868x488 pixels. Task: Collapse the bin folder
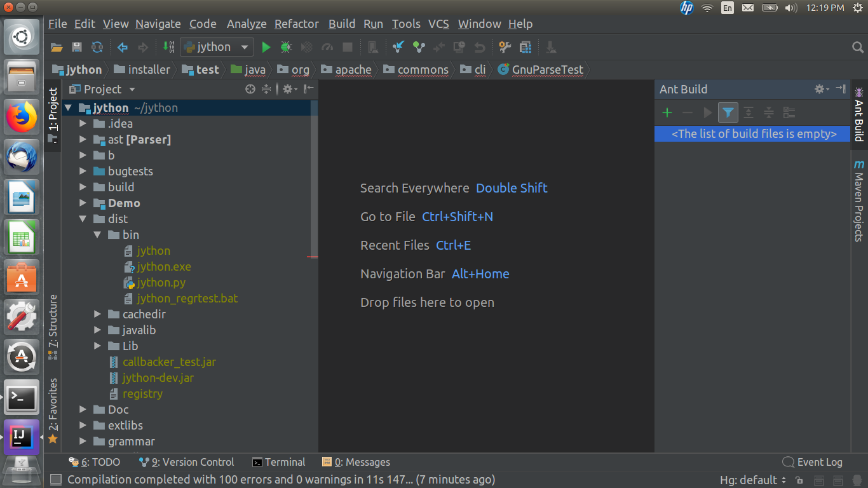click(x=98, y=235)
